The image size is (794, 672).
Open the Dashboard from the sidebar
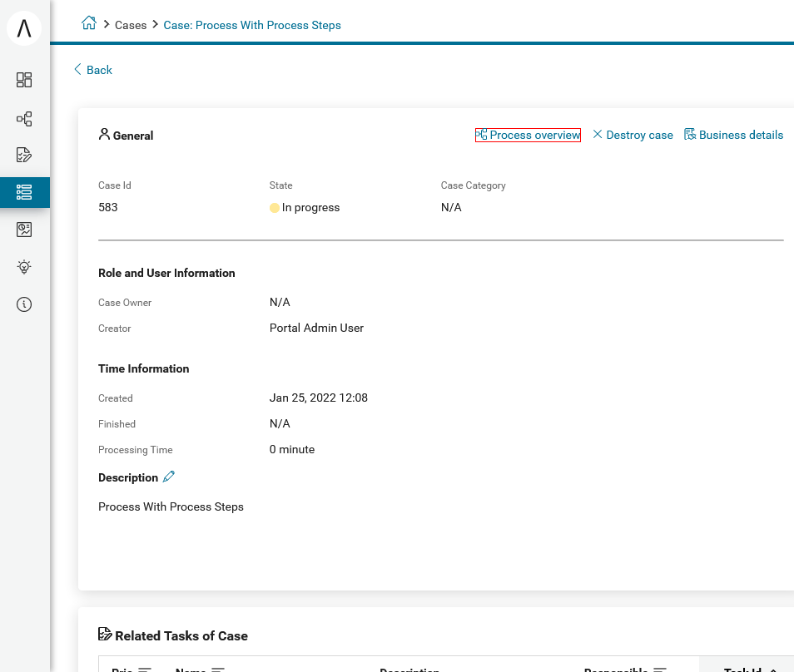[x=24, y=80]
